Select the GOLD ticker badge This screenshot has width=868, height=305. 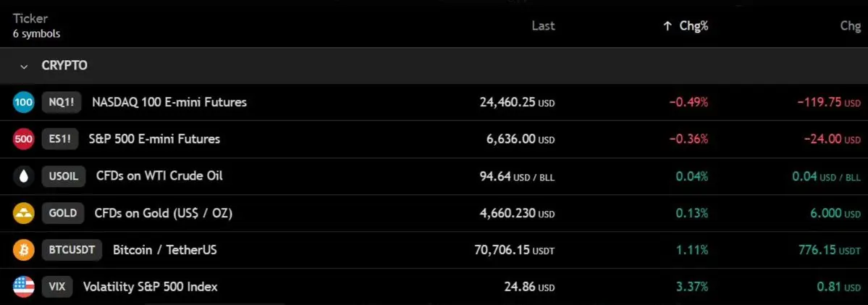click(x=63, y=213)
